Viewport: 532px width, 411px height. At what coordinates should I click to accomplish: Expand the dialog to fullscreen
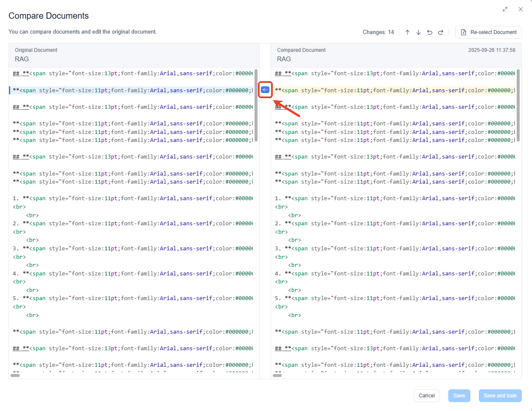click(x=505, y=9)
